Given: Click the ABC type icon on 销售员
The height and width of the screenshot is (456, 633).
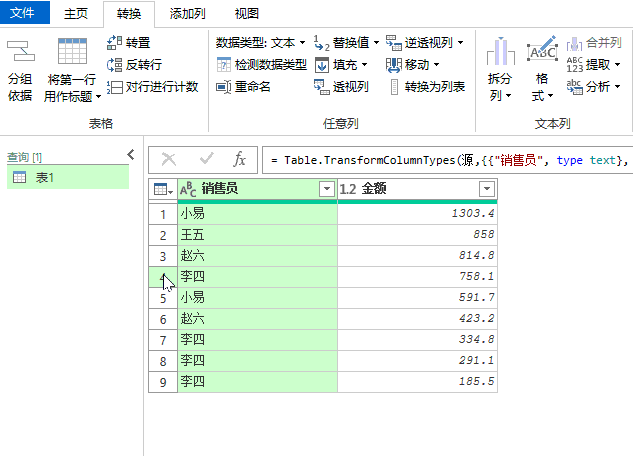Looking at the screenshot, I should pyautogui.click(x=188, y=189).
